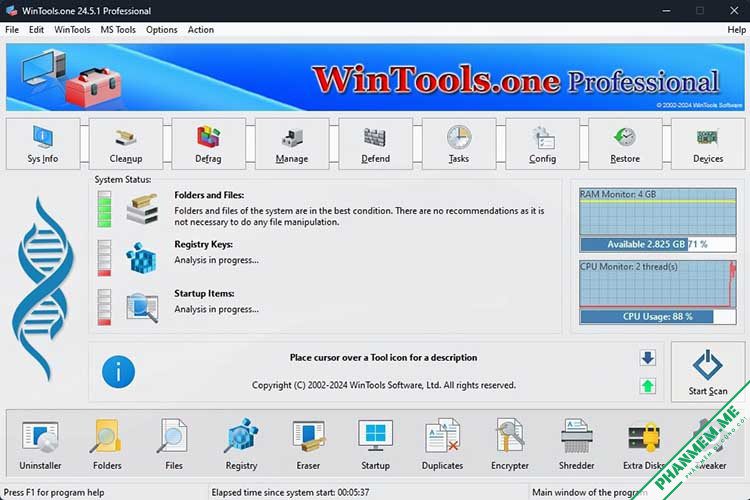Click the blue down arrow button
Viewport: 750px width, 500px height.
click(x=648, y=358)
